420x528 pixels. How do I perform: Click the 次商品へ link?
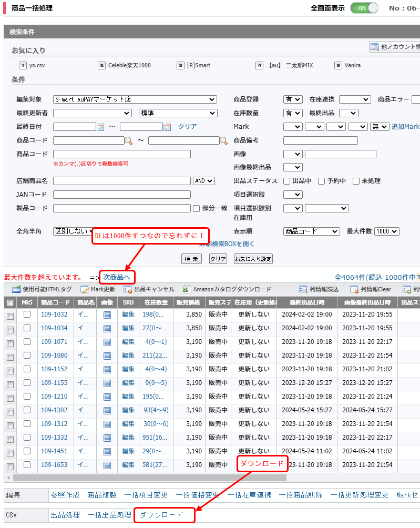(x=117, y=277)
